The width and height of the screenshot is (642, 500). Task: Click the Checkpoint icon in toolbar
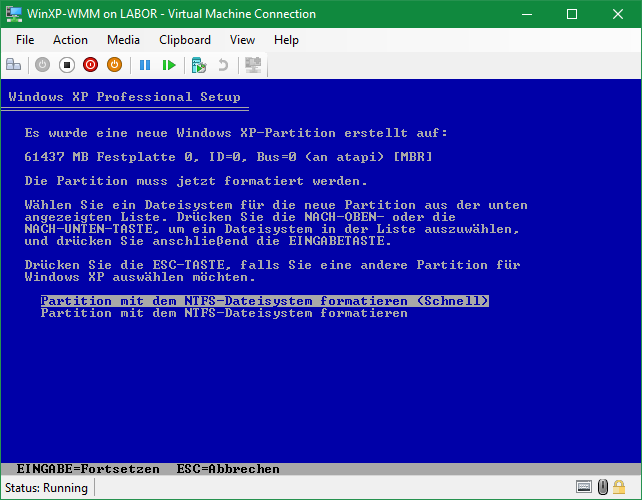tap(199, 65)
